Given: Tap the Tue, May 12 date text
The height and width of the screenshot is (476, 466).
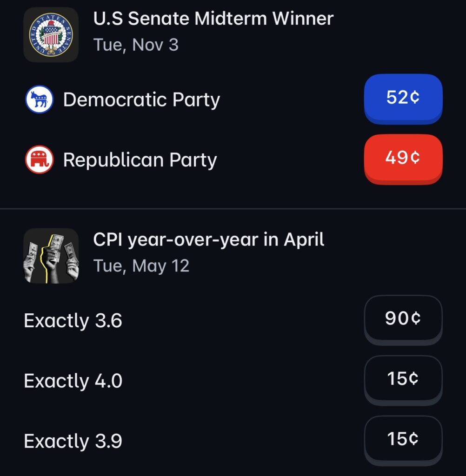Looking at the screenshot, I should 141,266.
